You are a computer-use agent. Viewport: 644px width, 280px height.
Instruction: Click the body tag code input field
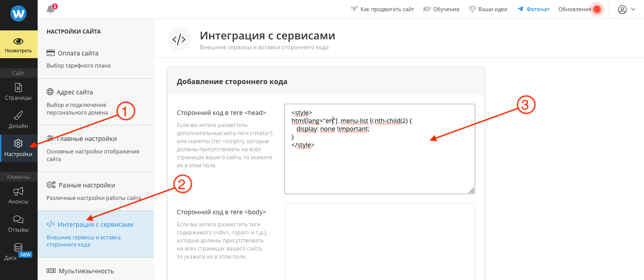click(379, 242)
